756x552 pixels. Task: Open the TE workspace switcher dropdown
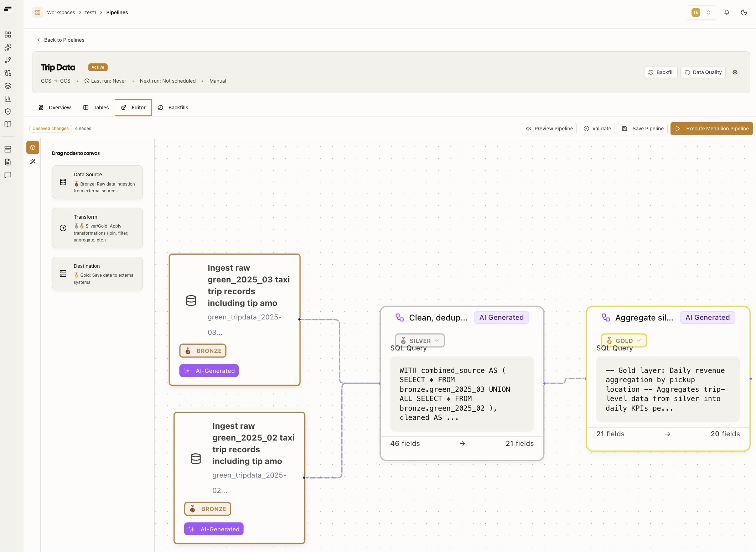pyautogui.click(x=701, y=12)
